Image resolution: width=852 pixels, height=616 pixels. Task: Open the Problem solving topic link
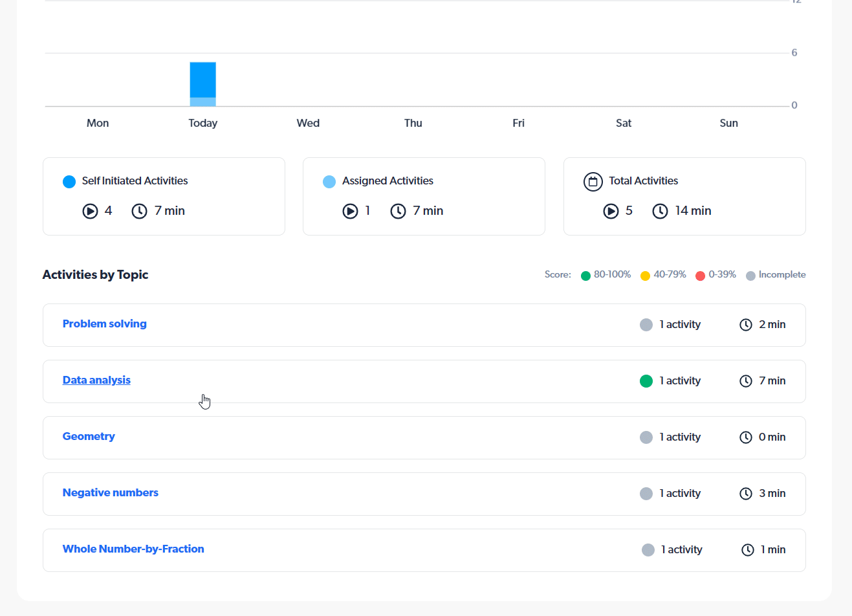pos(104,324)
